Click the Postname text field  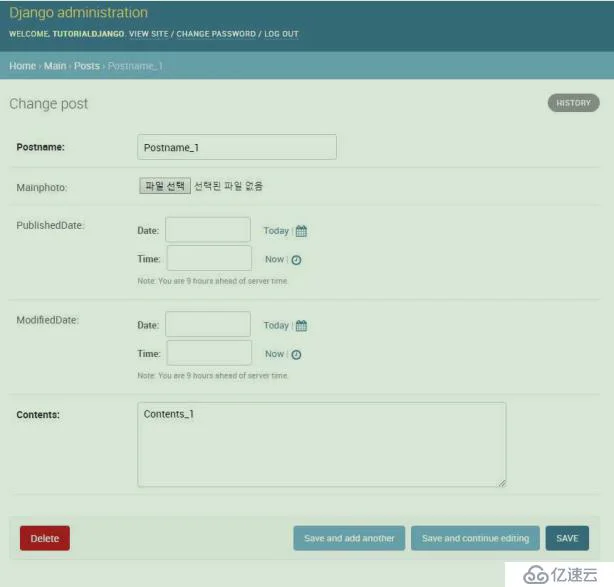tap(237, 147)
